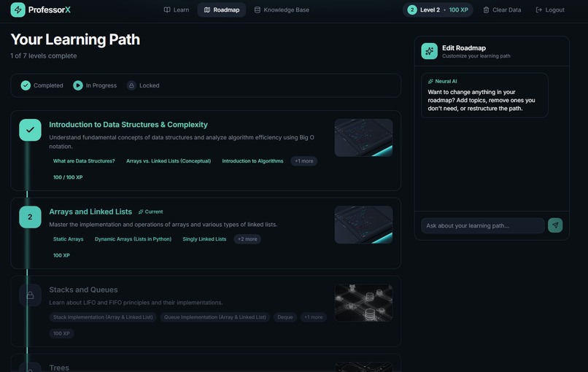The height and width of the screenshot is (372, 588).
Task: Open the Knowledge Base tab
Action: (282, 9)
